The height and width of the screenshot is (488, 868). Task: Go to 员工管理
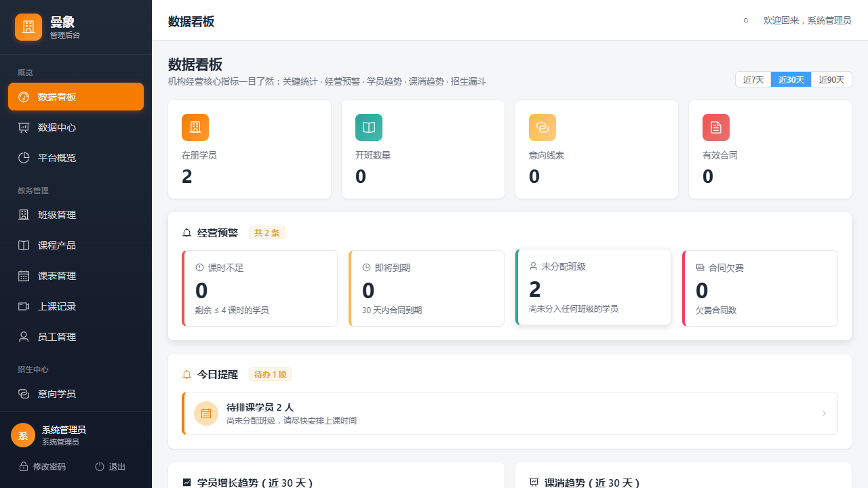coord(76,337)
